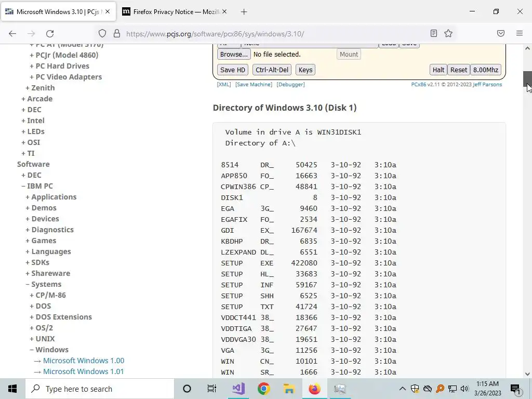Expand the PC Video Adapters section

click(66, 77)
